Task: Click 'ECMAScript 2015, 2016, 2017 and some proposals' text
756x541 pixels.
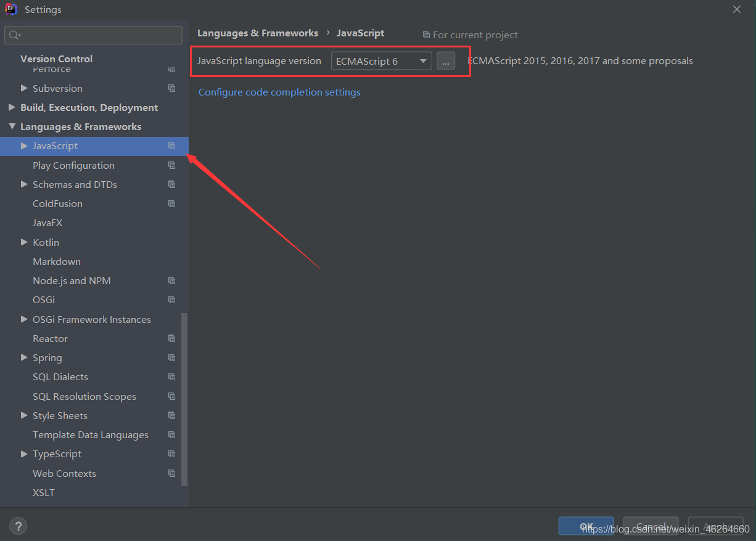Action: [580, 61]
